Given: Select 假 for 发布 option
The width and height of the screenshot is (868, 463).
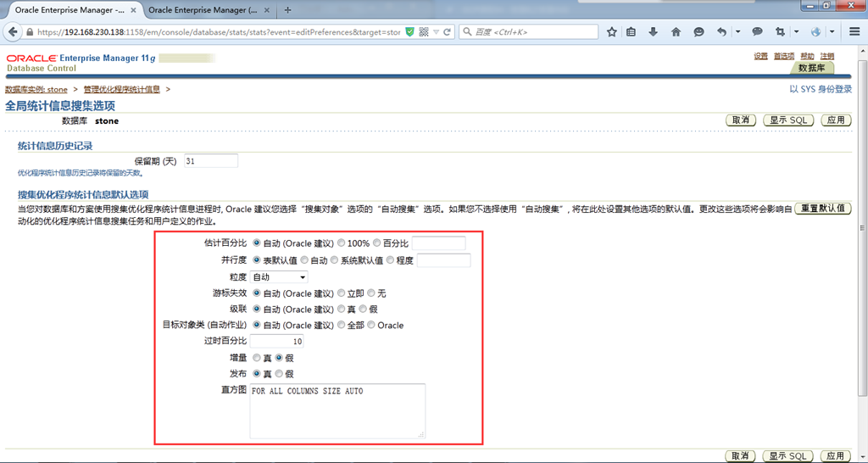Looking at the screenshot, I should (x=279, y=374).
